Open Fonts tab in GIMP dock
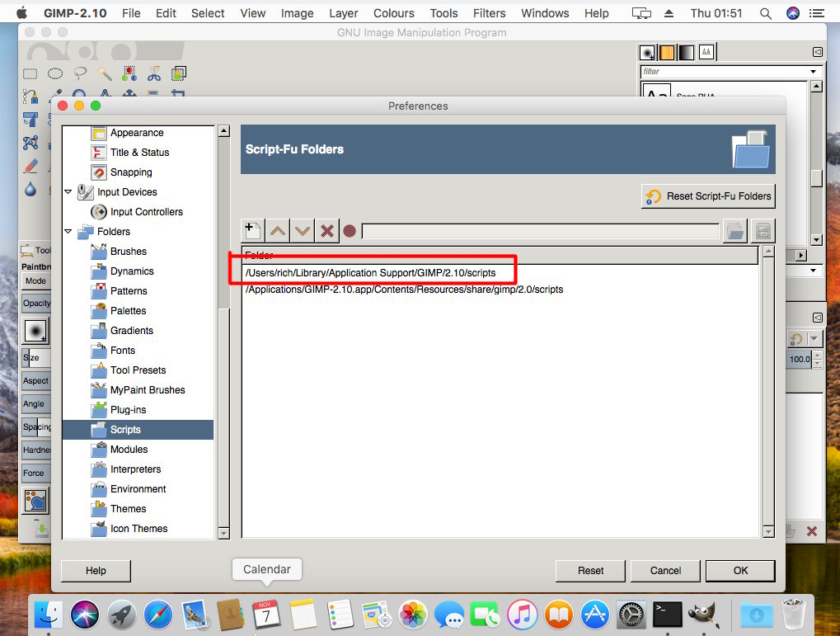 (x=706, y=52)
